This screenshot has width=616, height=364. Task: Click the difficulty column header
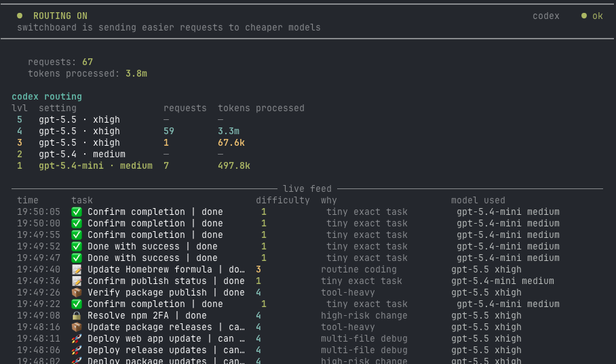click(x=283, y=201)
